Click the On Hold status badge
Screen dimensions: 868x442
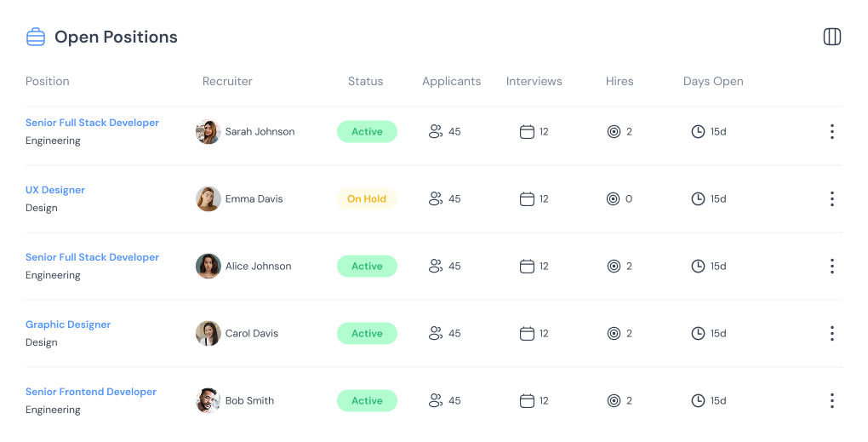click(367, 198)
